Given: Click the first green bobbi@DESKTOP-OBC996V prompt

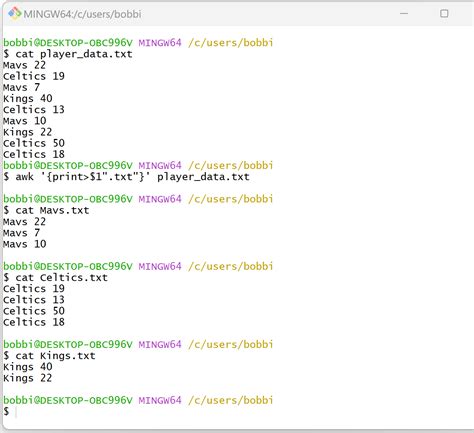Looking at the screenshot, I should point(68,43).
